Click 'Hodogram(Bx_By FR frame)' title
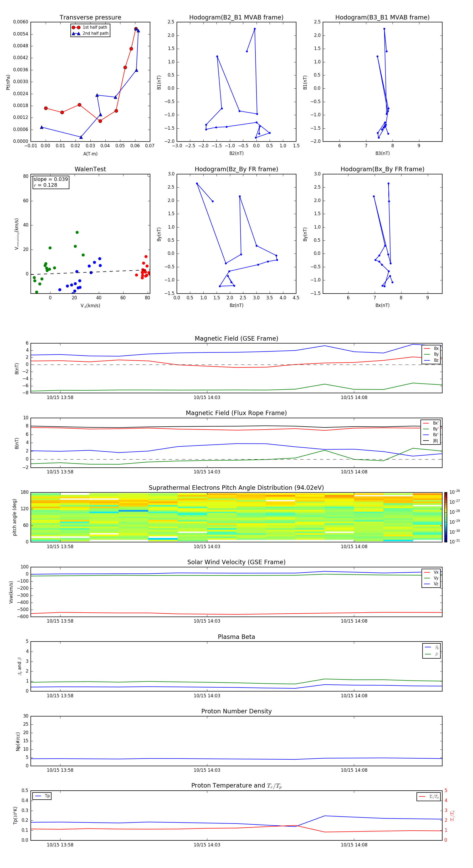The width and height of the screenshot is (473, 868). (x=382, y=169)
